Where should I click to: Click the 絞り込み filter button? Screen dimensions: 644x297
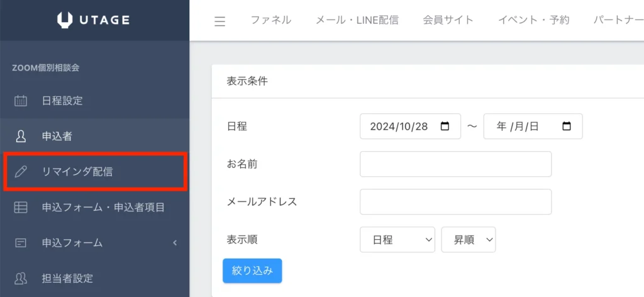(253, 271)
